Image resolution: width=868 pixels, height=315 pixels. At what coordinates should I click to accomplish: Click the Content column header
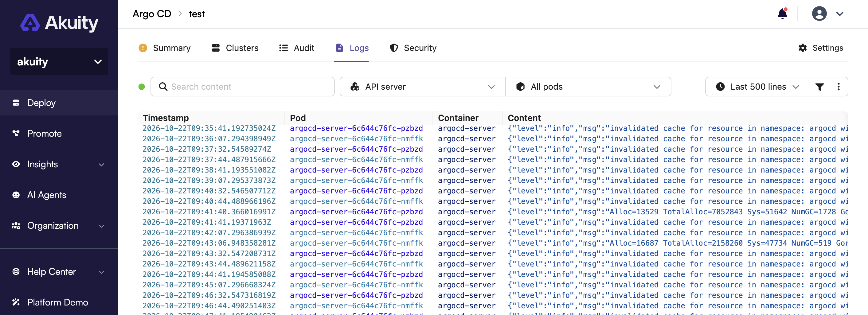click(x=524, y=118)
